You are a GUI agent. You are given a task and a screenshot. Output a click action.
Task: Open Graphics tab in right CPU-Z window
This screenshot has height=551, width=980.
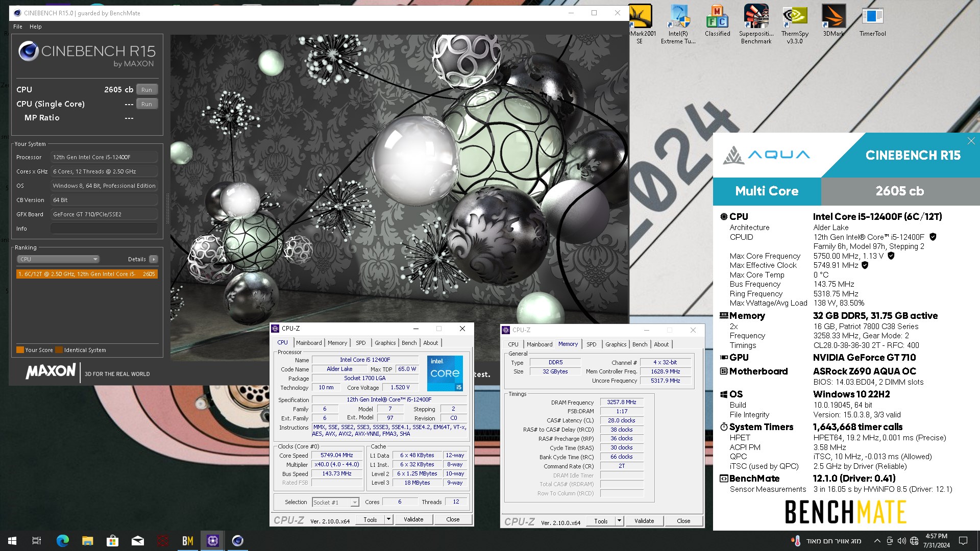click(616, 344)
